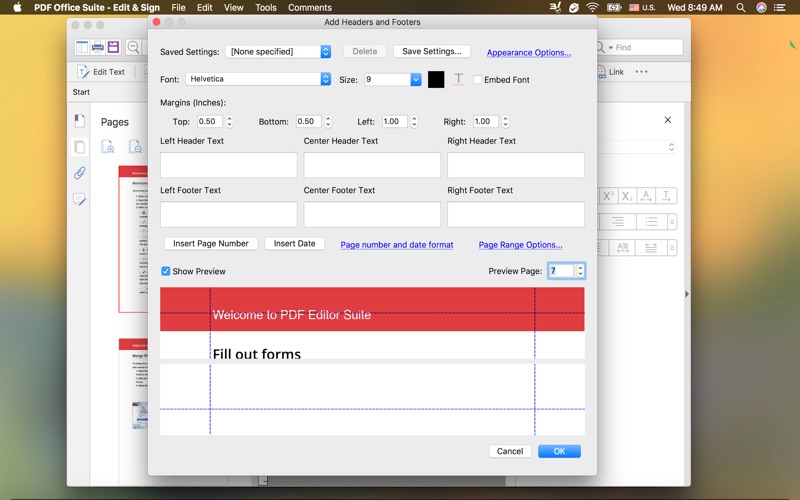Image resolution: width=800 pixels, height=500 pixels.
Task: Click the underline text T icon
Action: coord(459,79)
